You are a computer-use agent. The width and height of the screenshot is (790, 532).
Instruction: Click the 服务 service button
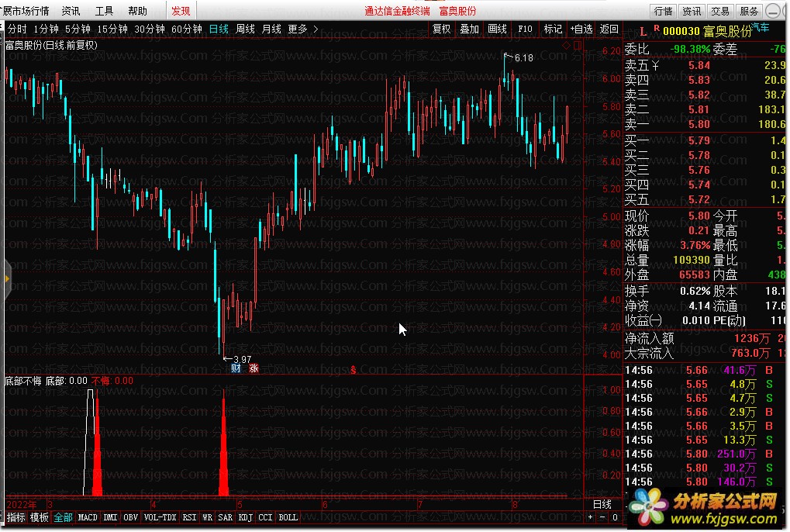click(x=749, y=11)
